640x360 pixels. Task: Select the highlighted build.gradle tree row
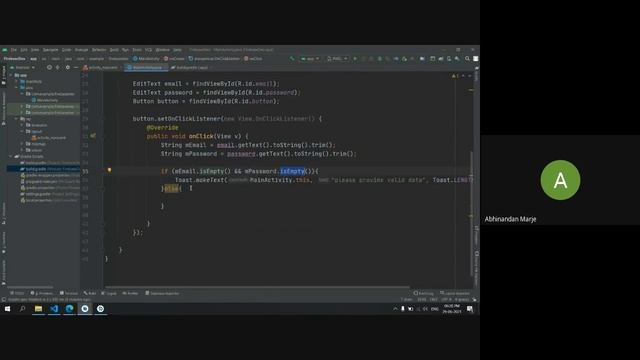pos(43,169)
